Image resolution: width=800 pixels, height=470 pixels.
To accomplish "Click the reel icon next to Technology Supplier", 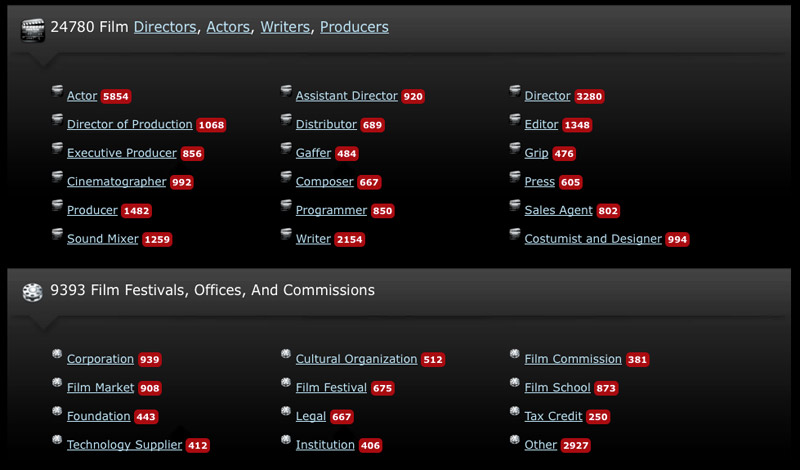I will [x=57, y=442].
